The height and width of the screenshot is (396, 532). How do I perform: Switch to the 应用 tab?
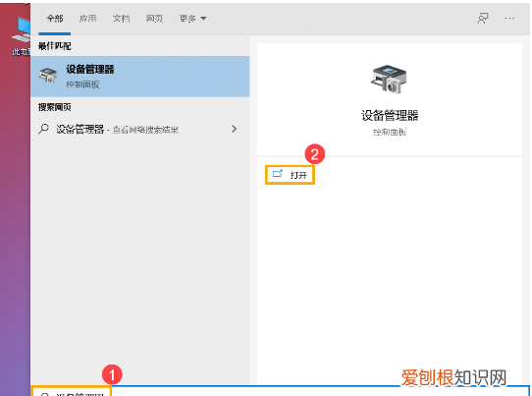coord(88,19)
